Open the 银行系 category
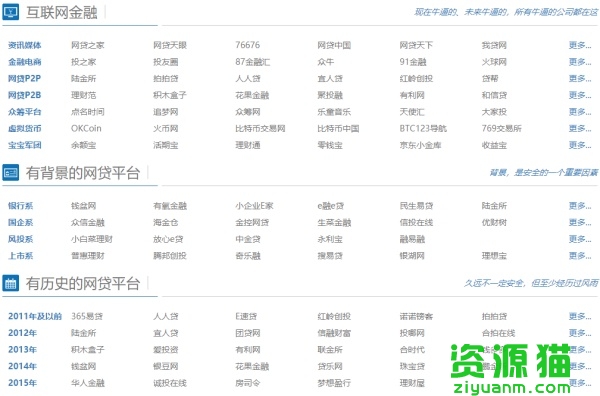Screen dimensions: 600x396 point(20,206)
